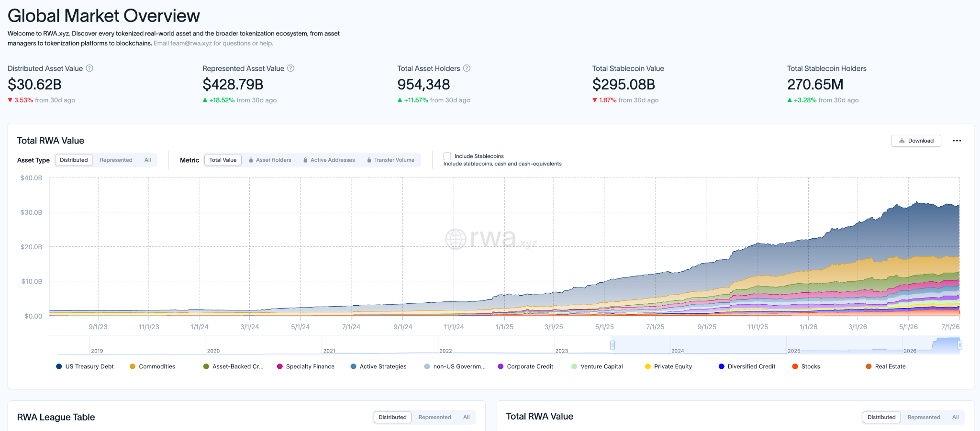Open the three-dot chart options menu
The height and width of the screenshot is (431, 980).
(957, 141)
